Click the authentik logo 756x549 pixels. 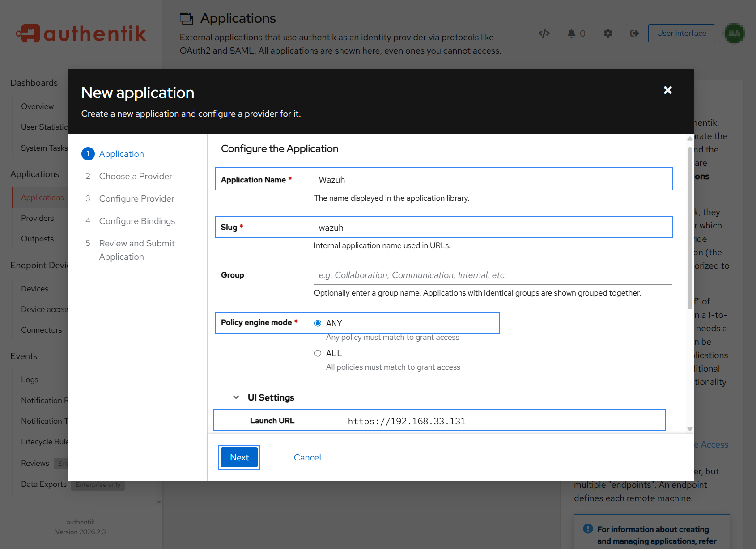[x=81, y=34]
